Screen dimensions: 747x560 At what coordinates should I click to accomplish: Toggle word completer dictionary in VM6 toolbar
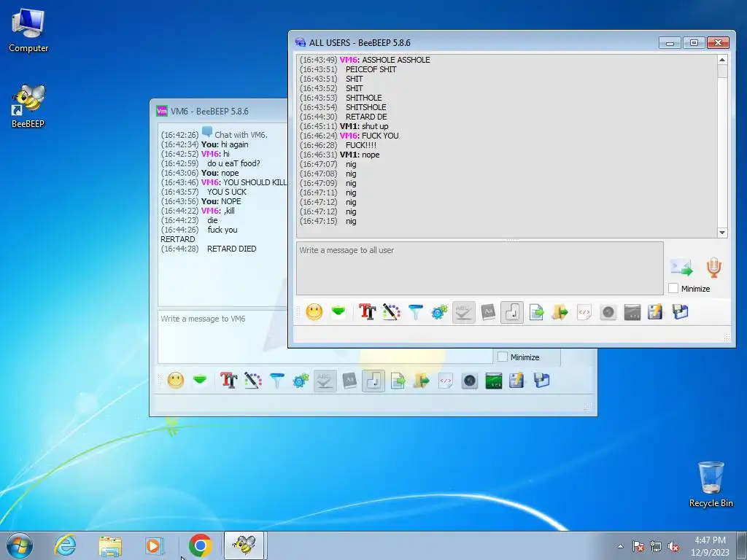pyautogui.click(x=349, y=381)
